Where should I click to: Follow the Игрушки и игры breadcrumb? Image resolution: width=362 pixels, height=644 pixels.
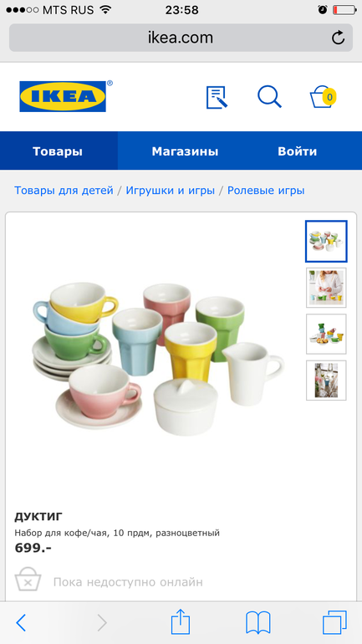click(171, 191)
